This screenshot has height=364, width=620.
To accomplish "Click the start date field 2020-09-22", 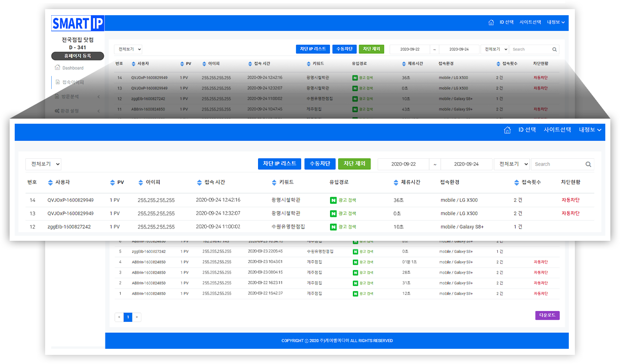I will [404, 164].
